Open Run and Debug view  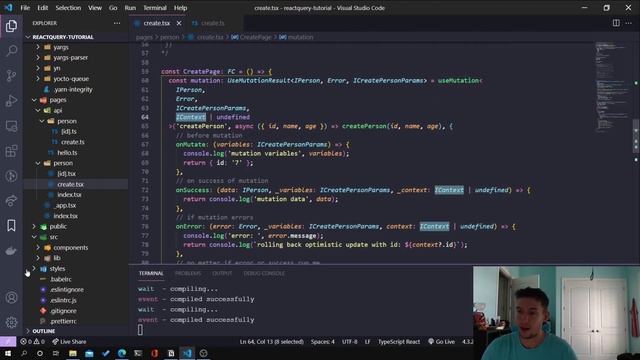click(11, 101)
